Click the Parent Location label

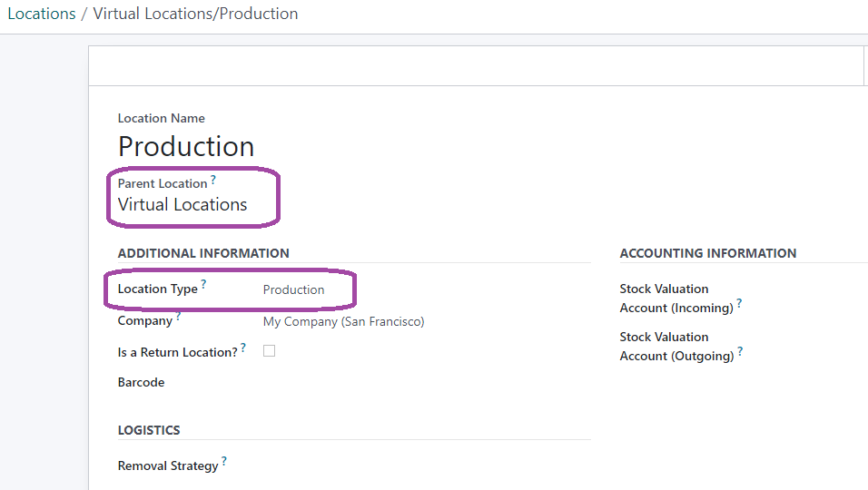(163, 183)
